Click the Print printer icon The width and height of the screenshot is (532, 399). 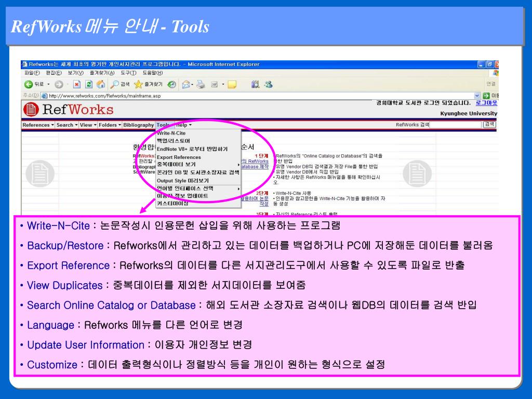(x=201, y=84)
